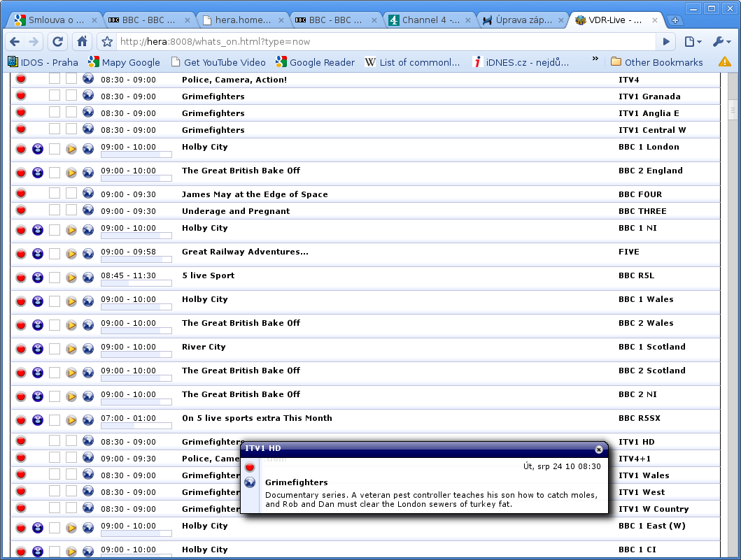
Task: Switch to channel BBC 2 England
Action: 38,173
